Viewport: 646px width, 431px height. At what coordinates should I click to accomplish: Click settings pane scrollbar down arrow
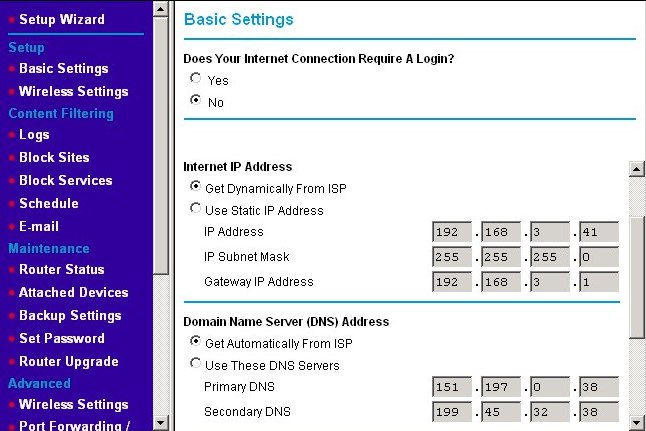(637, 423)
